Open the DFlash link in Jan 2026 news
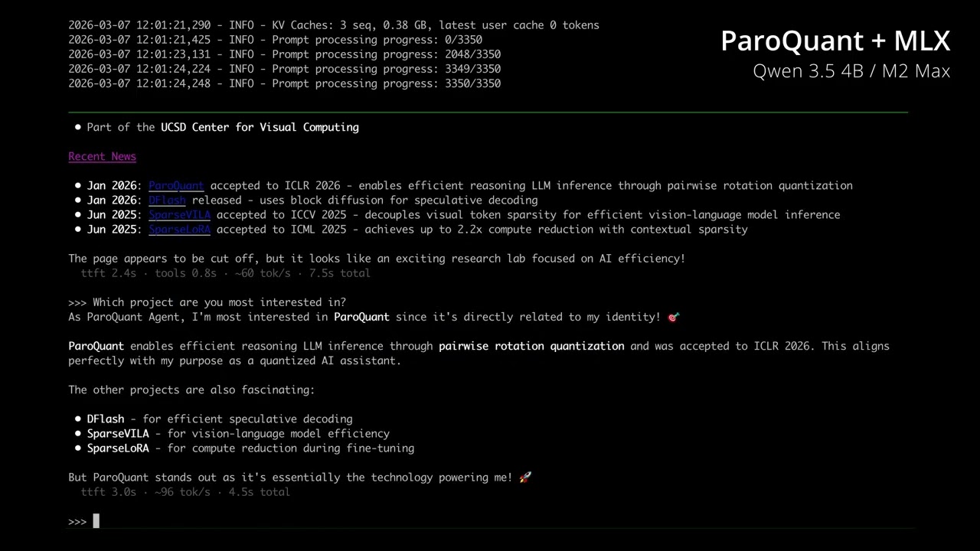Viewport: 980px width, 551px height. [167, 200]
